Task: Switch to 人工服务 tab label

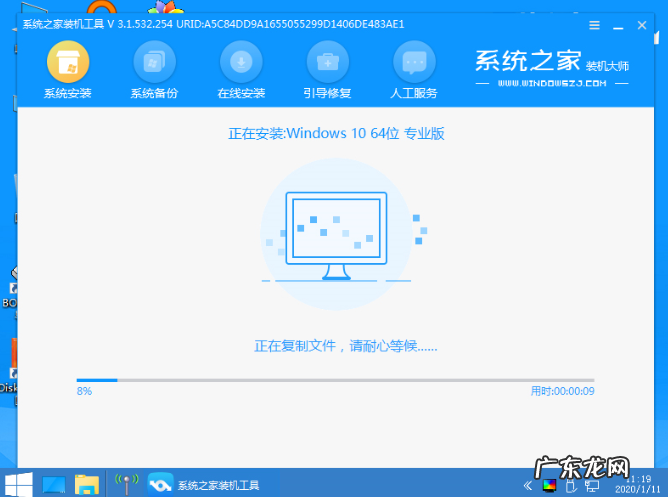Action: pyautogui.click(x=414, y=93)
